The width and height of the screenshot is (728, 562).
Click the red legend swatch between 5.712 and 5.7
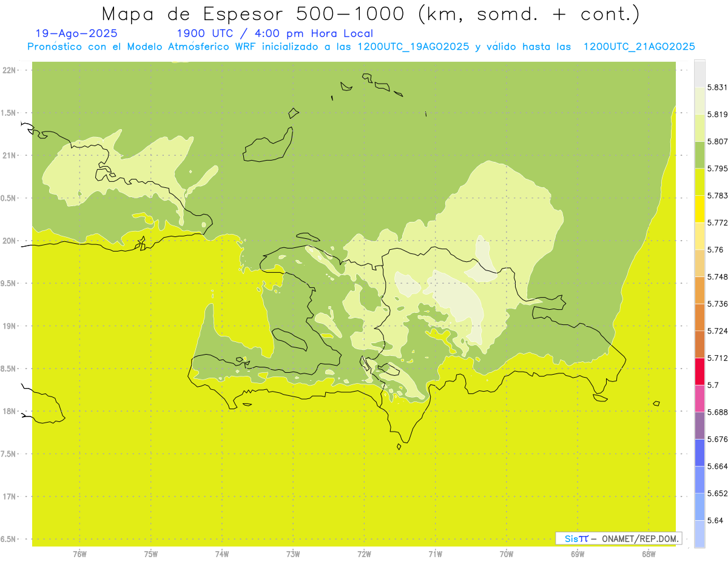[699, 371]
